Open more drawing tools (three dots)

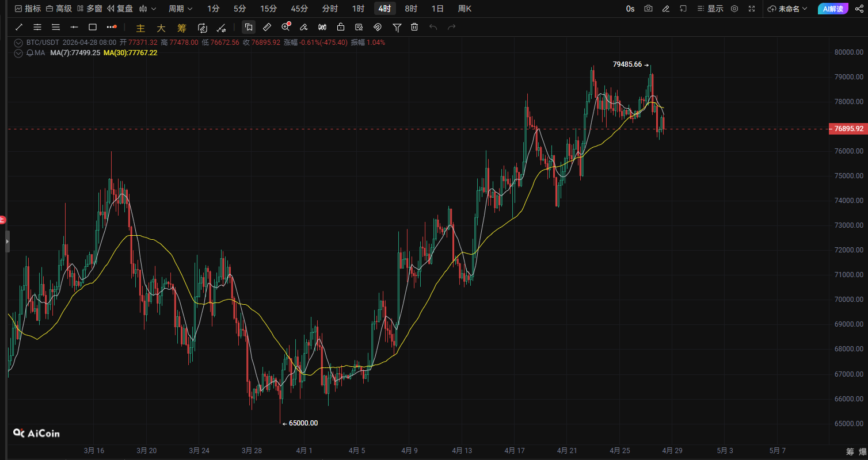point(112,27)
